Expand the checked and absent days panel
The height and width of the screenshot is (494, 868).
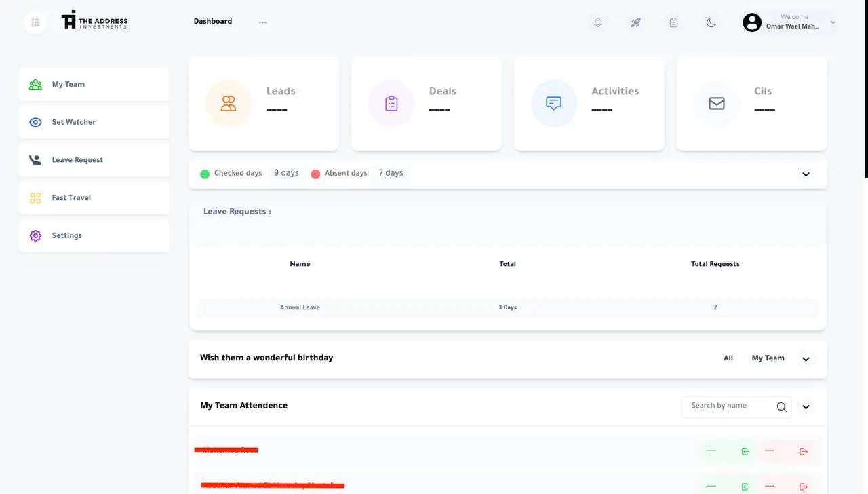coord(806,174)
